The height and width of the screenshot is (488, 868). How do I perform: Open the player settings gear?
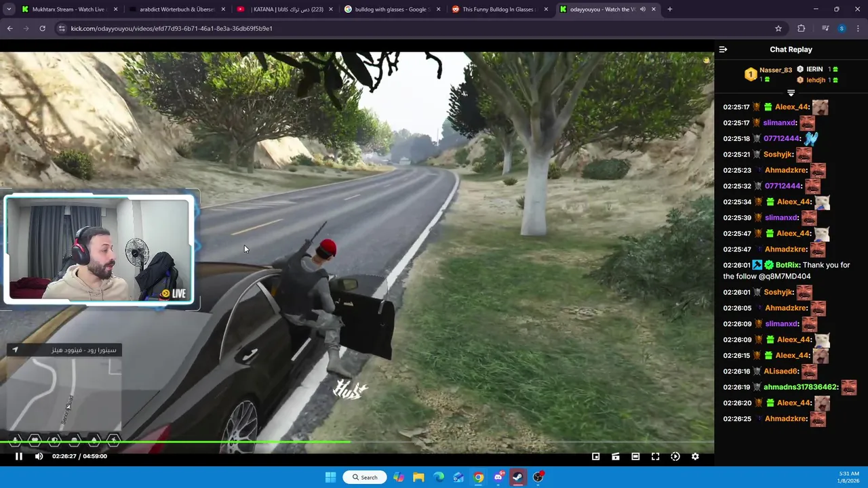(695, 456)
